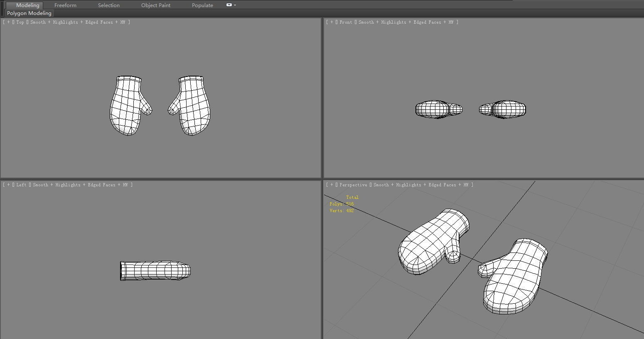644x339 pixels.
Task: Open the Freeform ribbon tab
Action: coord(65,5)
